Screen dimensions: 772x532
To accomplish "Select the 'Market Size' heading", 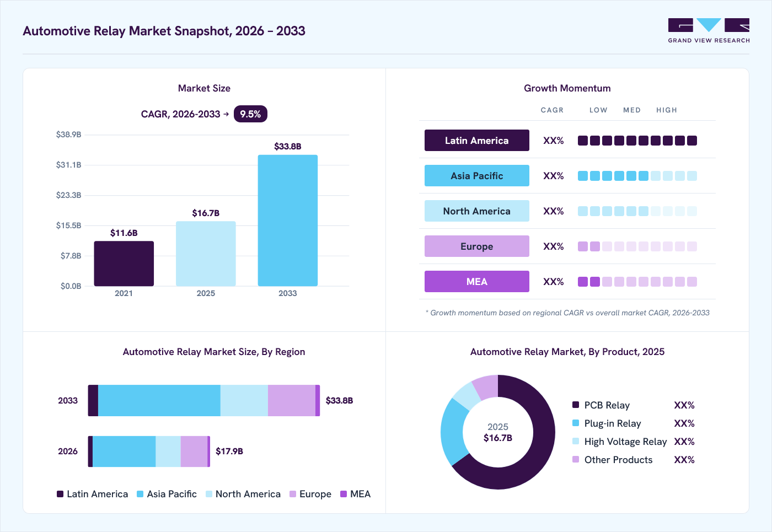I will (x=204, y=88).
